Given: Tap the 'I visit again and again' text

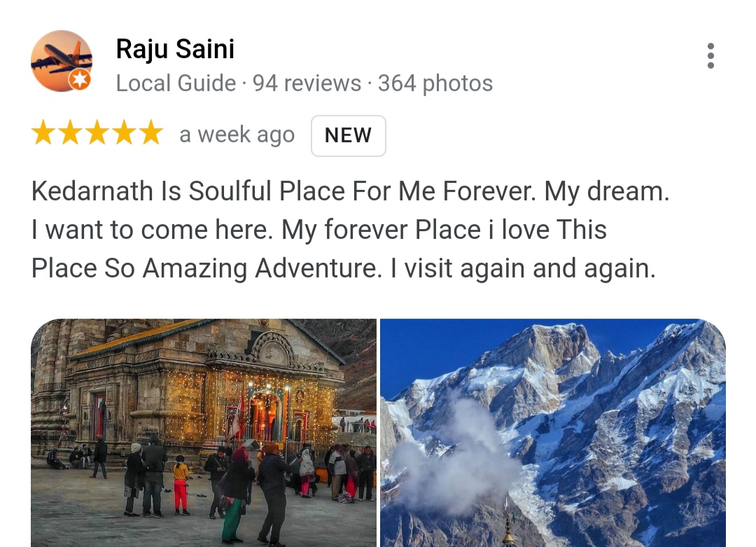Looking at the screenshot, I should click(523, 268).
